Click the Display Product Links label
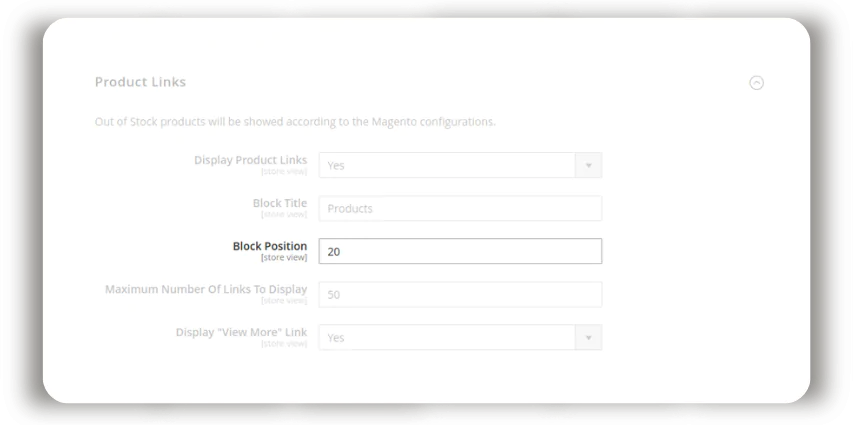 [x=250, y=160]
